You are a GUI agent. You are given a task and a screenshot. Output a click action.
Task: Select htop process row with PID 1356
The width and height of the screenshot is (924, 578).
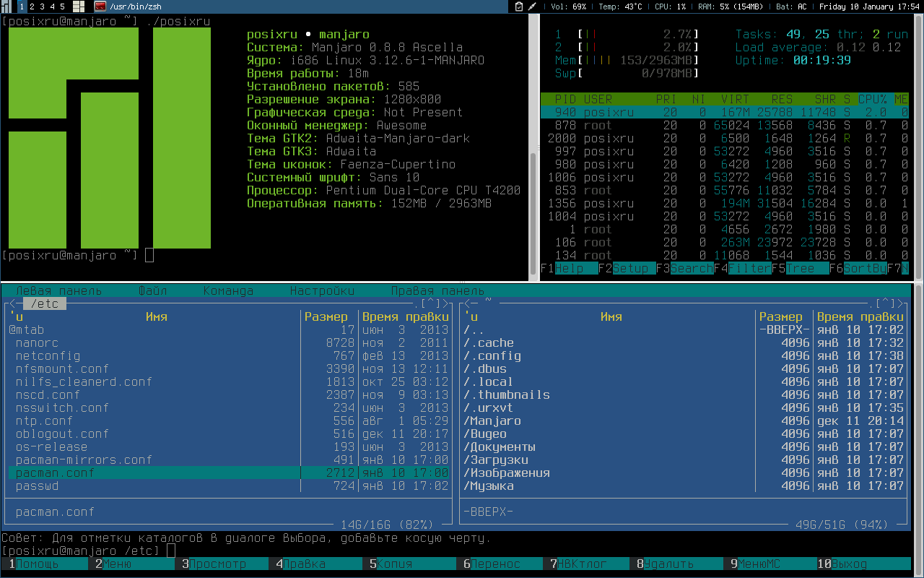point(725,203)
